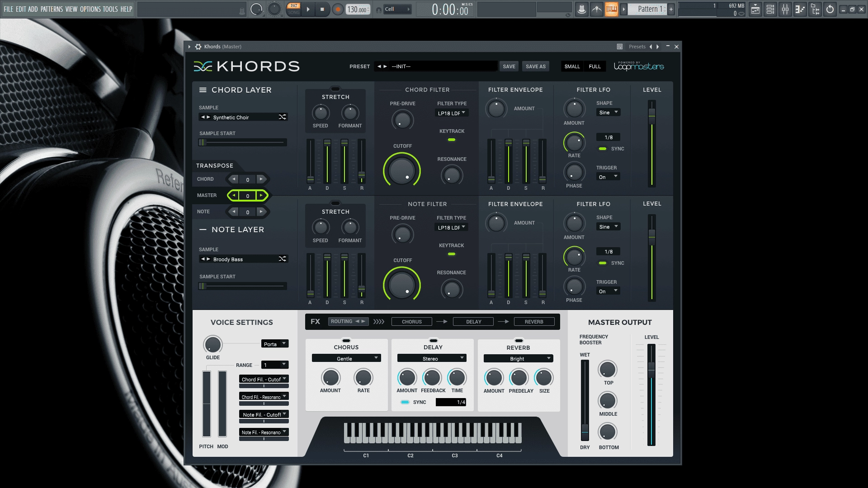Open the Chorus Gentle mode dropdown
Image resolution: width=868 pixels, height=488 pixels.
(x=346, y=358)
